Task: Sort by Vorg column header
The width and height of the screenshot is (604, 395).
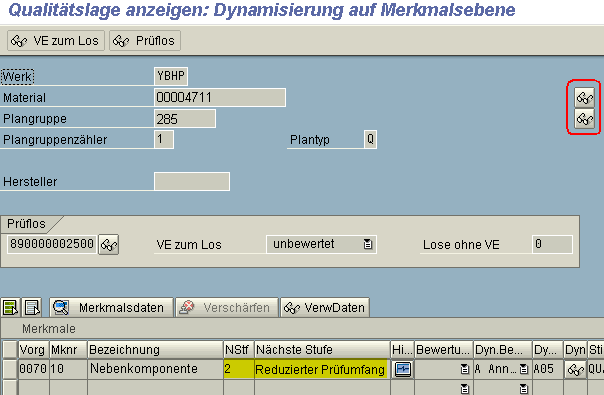Action: coord(34,350)
